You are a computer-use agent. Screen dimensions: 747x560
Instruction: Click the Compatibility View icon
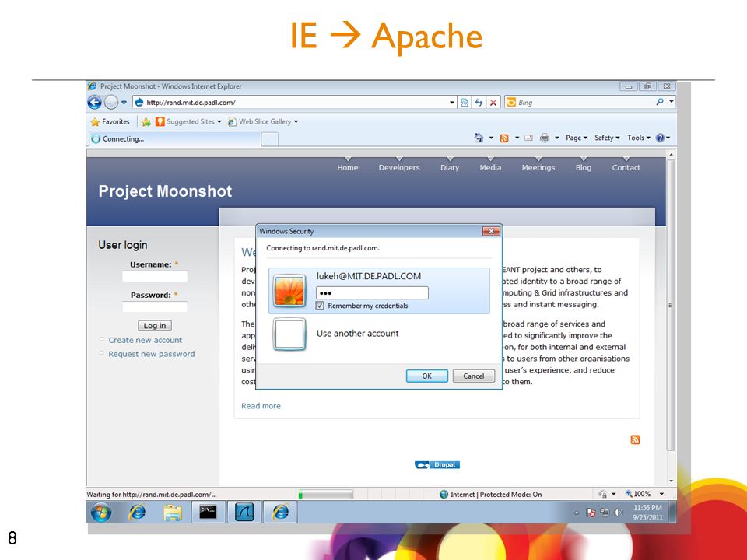465,103
